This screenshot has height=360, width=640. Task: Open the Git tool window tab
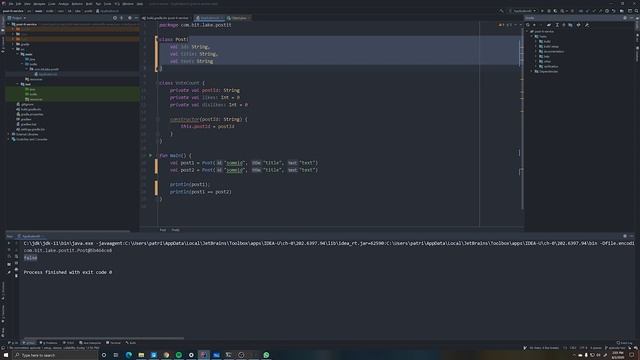(x=13, y=343)
